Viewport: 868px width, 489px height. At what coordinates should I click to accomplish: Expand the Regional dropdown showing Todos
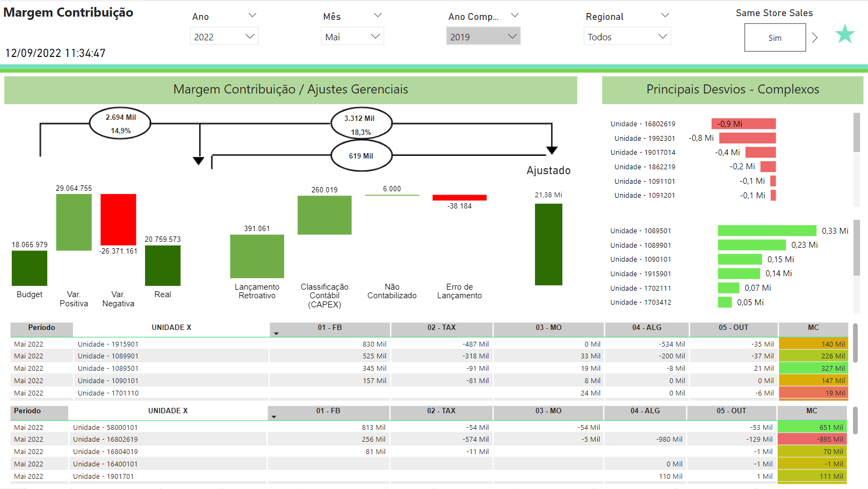[627, 37]
